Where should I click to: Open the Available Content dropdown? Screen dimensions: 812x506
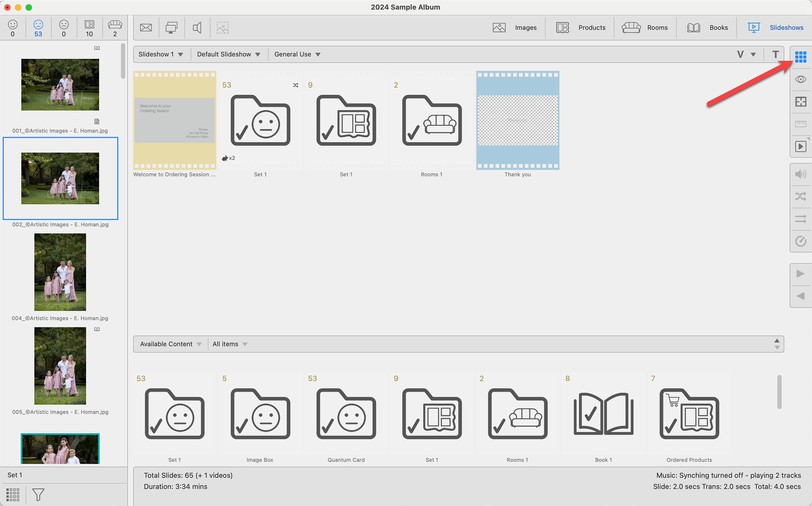click(x=171, y=344)
